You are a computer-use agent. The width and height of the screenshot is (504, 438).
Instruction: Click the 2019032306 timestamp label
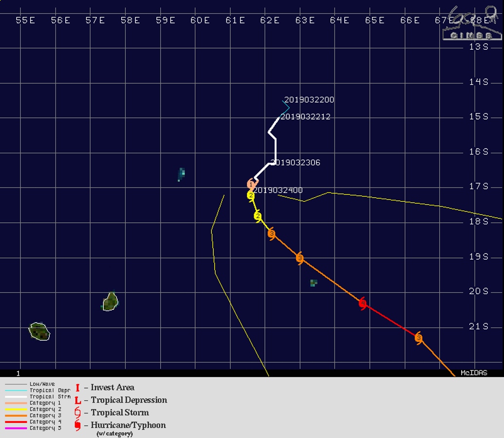coord(296,162)
